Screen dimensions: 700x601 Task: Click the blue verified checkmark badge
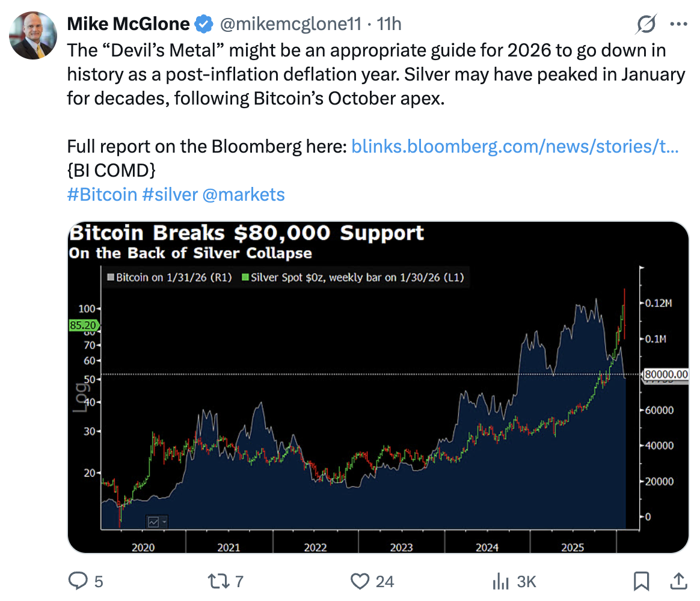[x=204, y=23]
